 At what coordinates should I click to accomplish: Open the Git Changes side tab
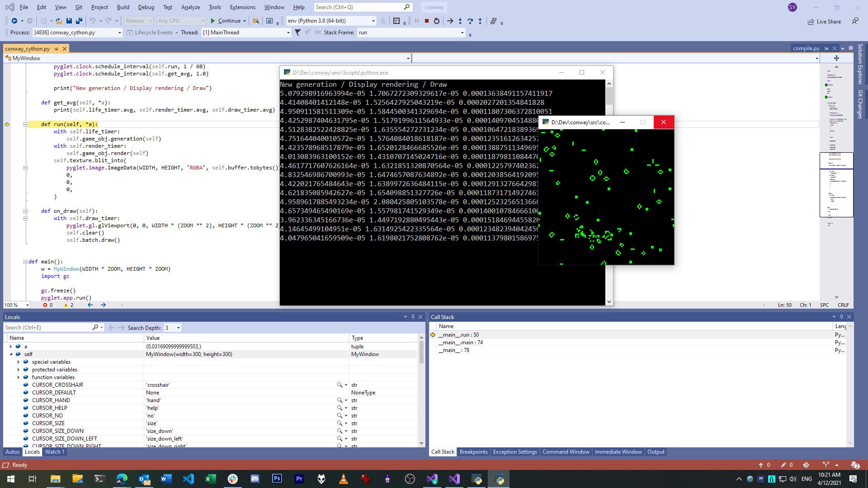[x=860, y=104]
